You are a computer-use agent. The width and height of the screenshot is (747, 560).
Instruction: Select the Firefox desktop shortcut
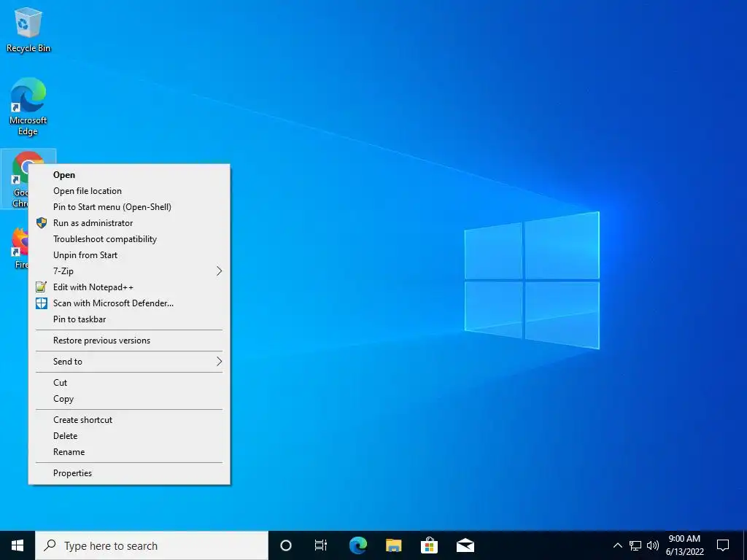click(x=19, y=248)
